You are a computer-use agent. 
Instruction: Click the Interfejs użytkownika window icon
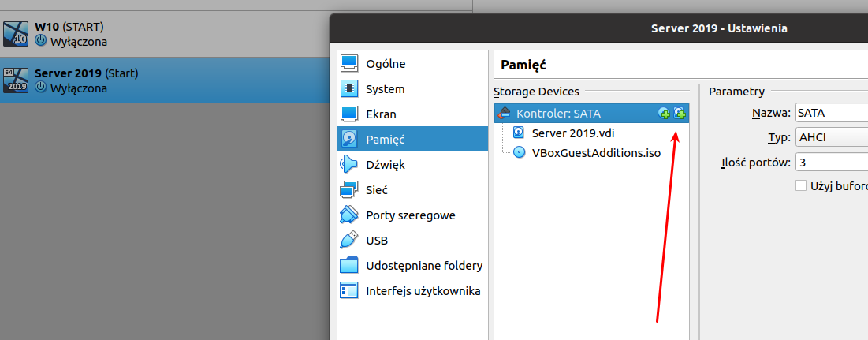tap(349, 291)
